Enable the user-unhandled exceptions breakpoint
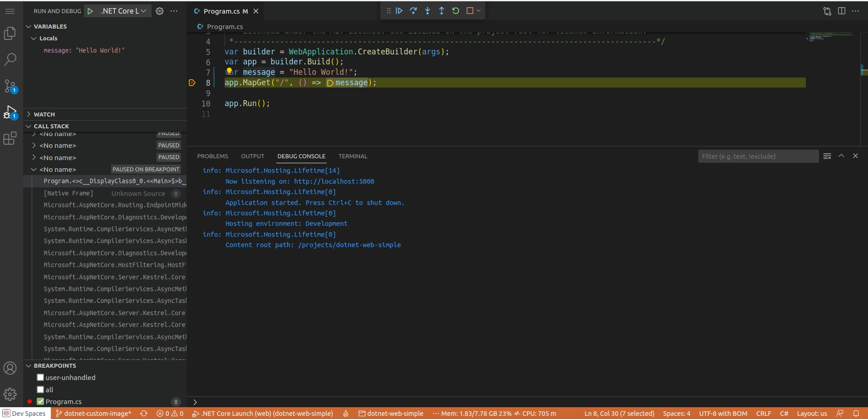Image resolution: width=868 pixels, height=419 pixels. 40,377
